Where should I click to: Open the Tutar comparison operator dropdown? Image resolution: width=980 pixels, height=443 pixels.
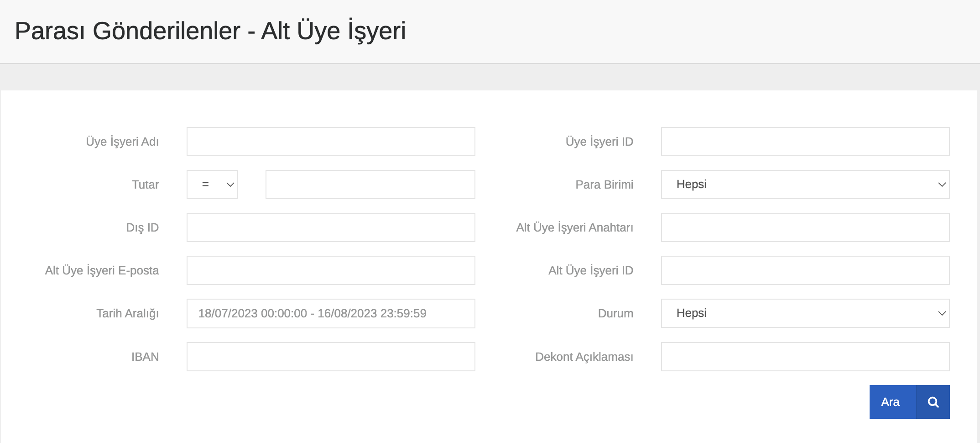click(x=212, y=185)
